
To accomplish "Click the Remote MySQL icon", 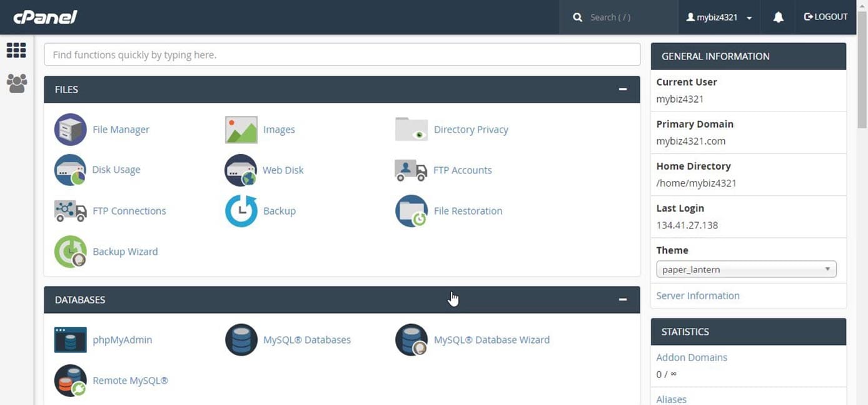I will (x=70, y=381).
